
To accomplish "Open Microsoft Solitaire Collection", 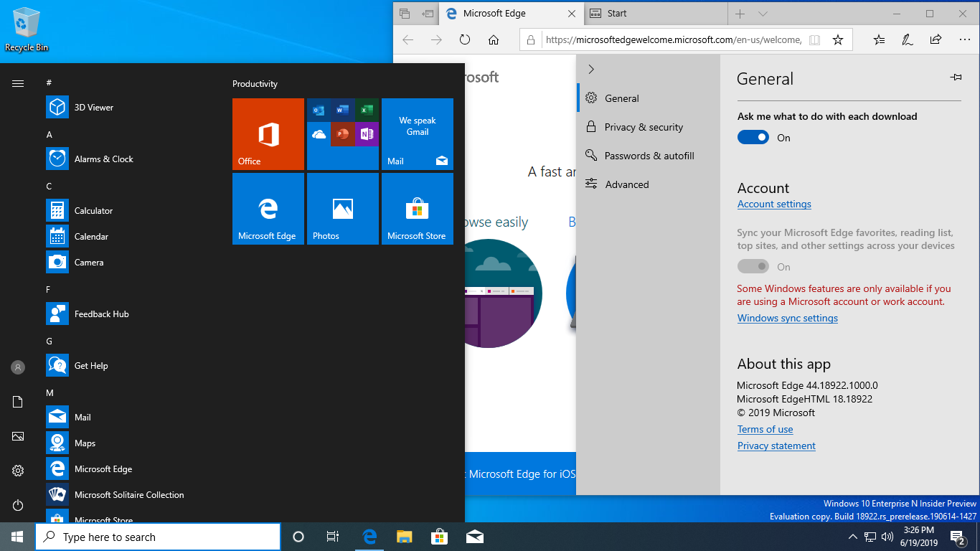I will [129, 495].
